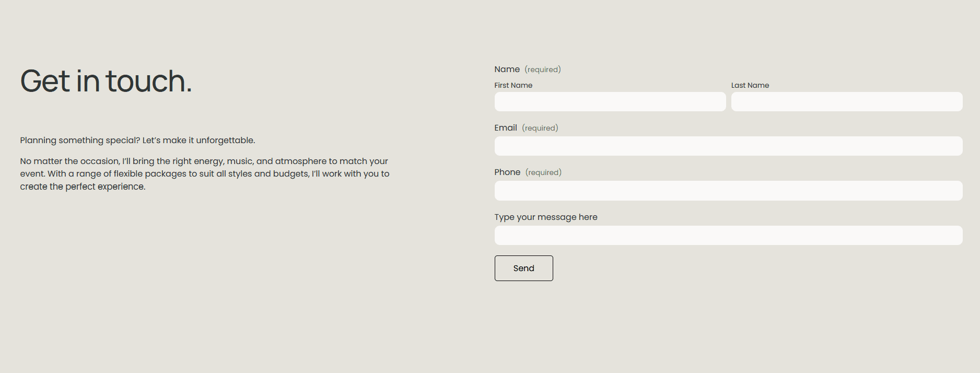Click the 'First Name' sub-label text
980x373 pixels.
click(x=513, y=85)
